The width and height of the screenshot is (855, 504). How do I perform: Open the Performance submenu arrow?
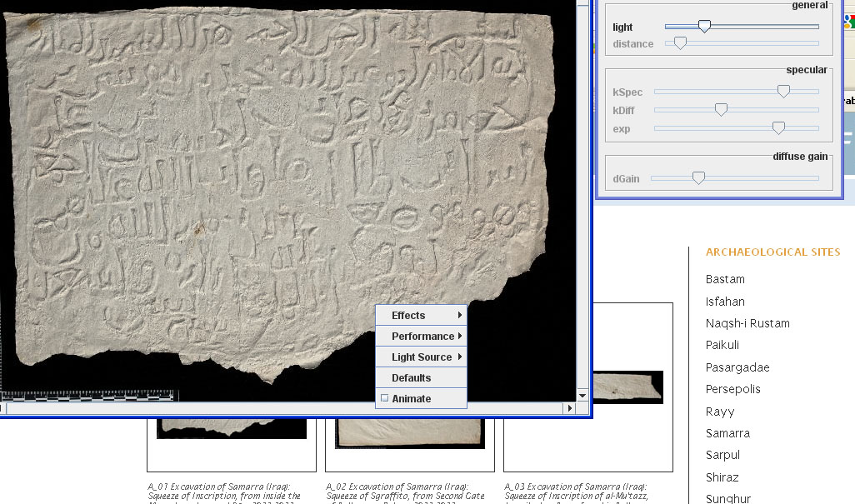[x=421, y=335]
